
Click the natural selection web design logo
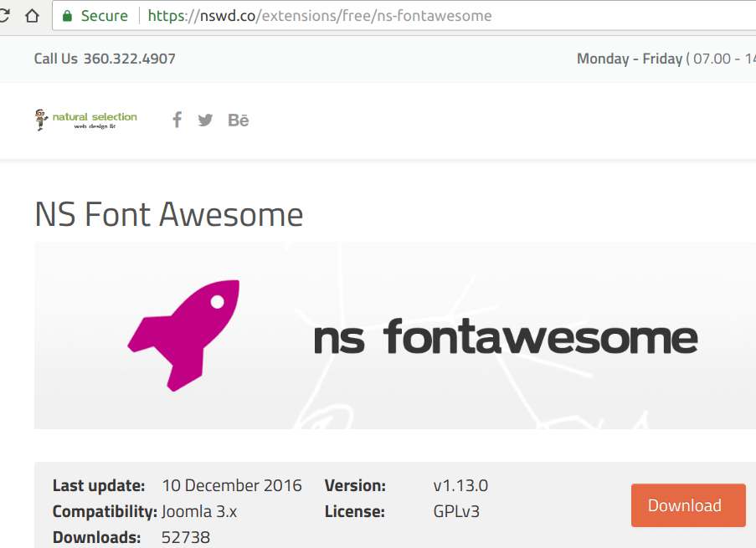click(86, 120)
